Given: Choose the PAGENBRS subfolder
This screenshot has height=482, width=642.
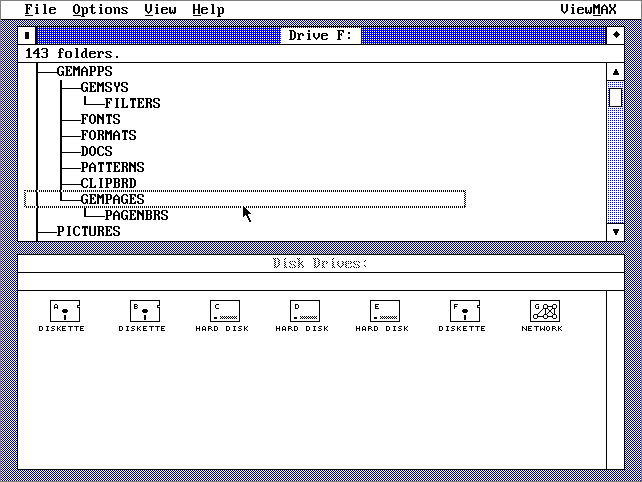Looking at the screenshot, I should (x=136, y=215).
